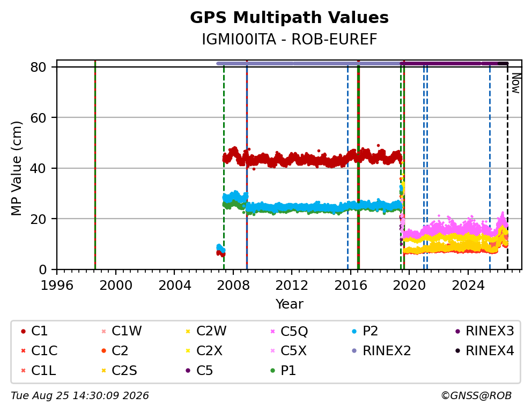Click the IGMI00ITA - ROB-EUREF subtitle
The image size is (532, 412).
[x=289, y=39]
